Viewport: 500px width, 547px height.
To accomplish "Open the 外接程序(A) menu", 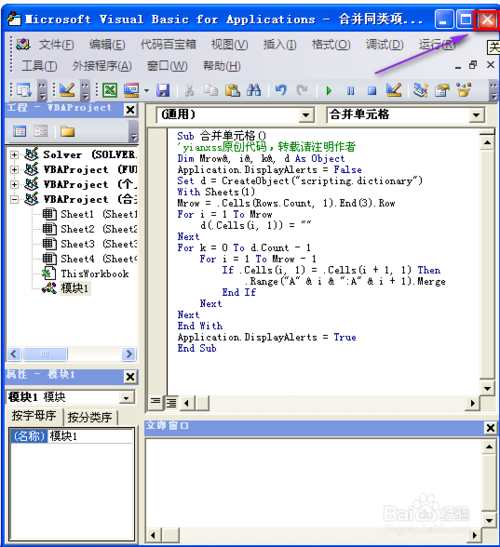I will 102,66.
